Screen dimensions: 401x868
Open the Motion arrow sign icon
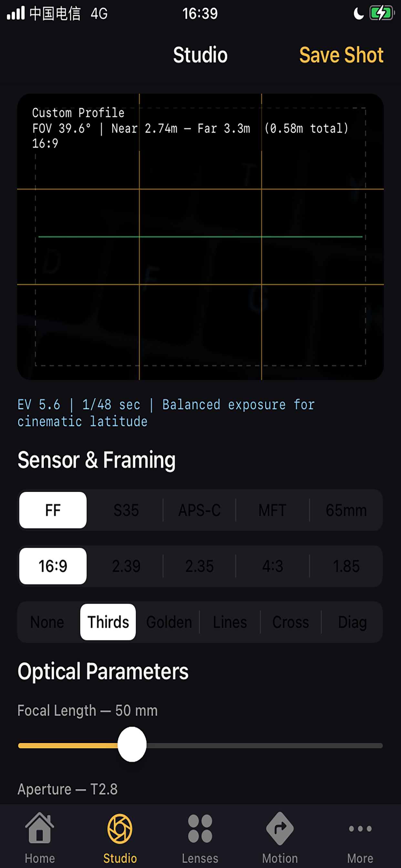click(280, 828)
